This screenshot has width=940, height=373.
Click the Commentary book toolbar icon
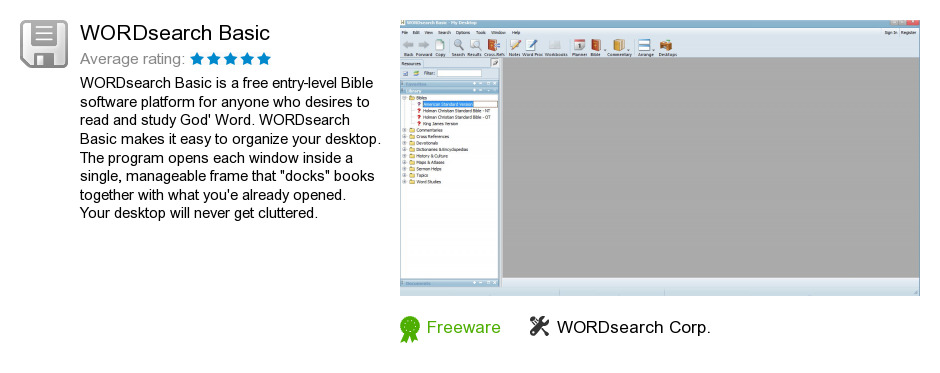tap(619, 45)
